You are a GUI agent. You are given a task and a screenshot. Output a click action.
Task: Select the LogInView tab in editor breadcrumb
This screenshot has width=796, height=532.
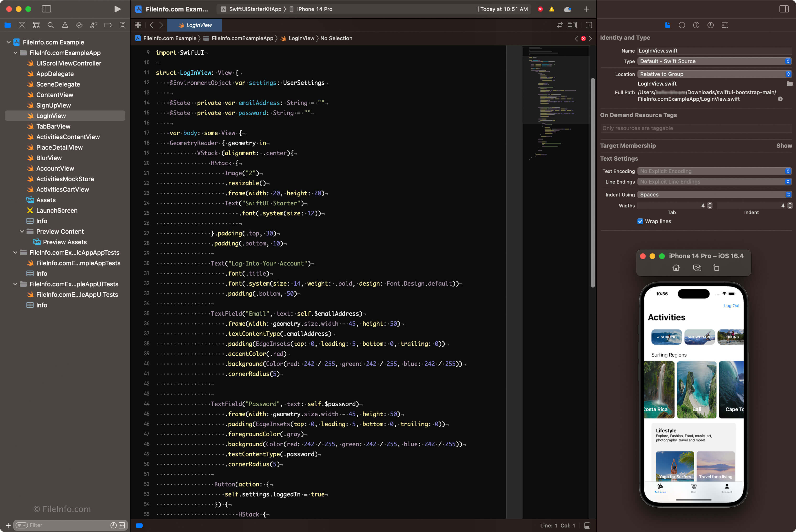[301, 38]
